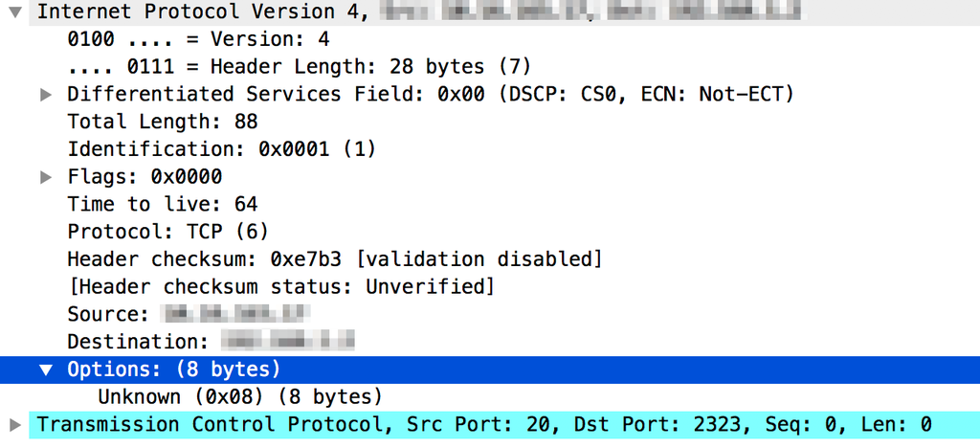Select the Header checksum 0xe7b3 row
The image size is (980, 448).
coord(335,259)
